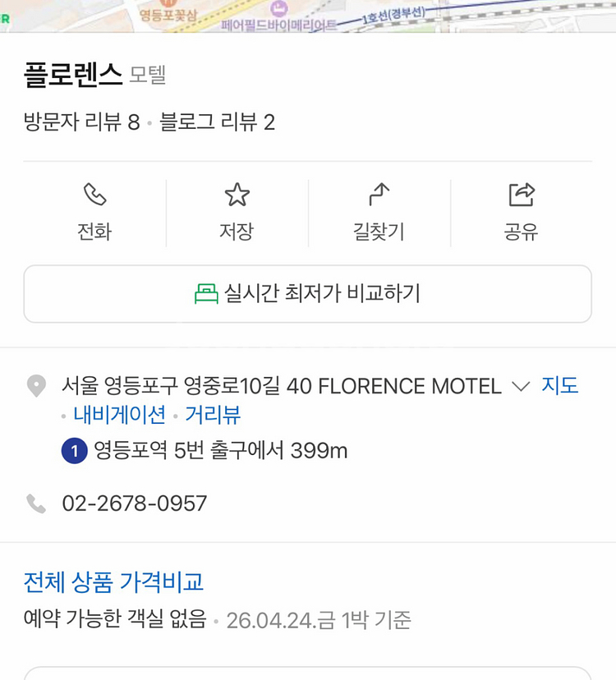
Task: Launch 내비게이션 link
Action: click(x=120, y=415)
